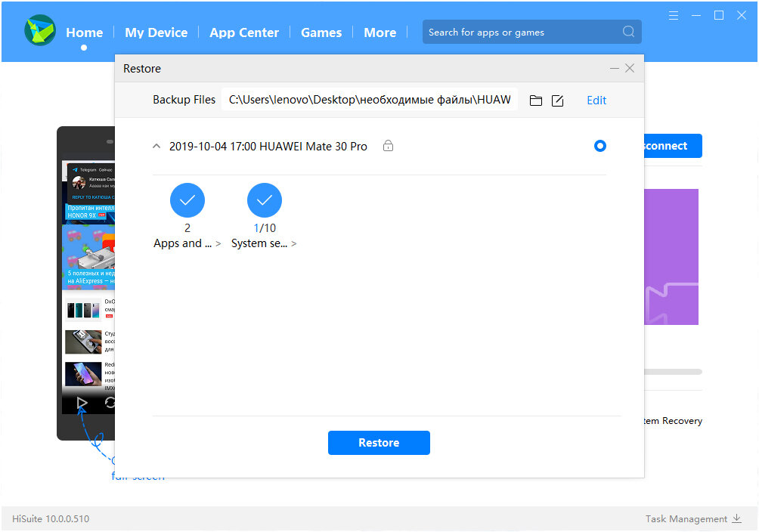Open the hamburger menu in title bar

(674, 15)
